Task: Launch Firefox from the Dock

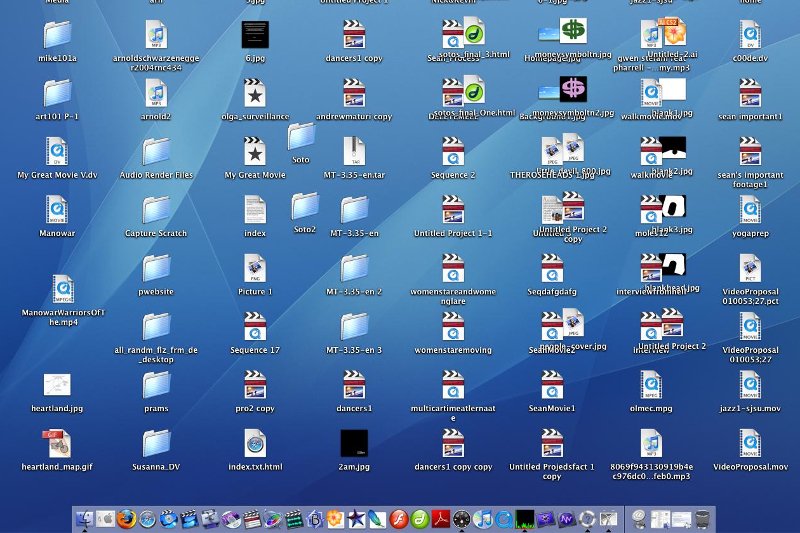Action: 126,518
